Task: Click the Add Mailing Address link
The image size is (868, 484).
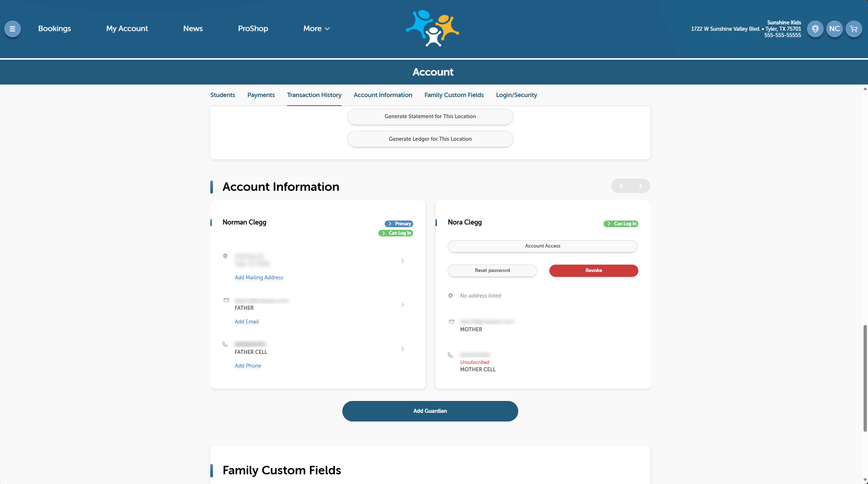Action: tap(259, 278)
